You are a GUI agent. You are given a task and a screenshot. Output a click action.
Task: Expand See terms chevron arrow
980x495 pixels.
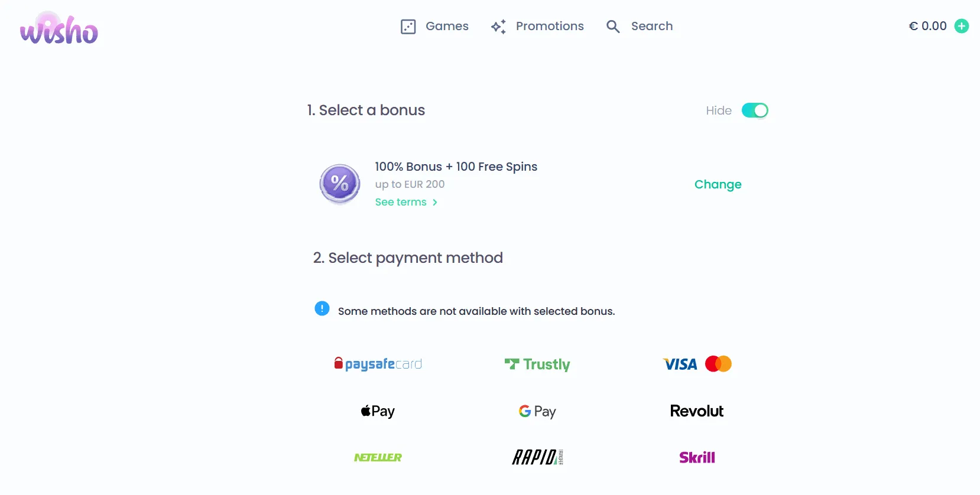point(435,202)
